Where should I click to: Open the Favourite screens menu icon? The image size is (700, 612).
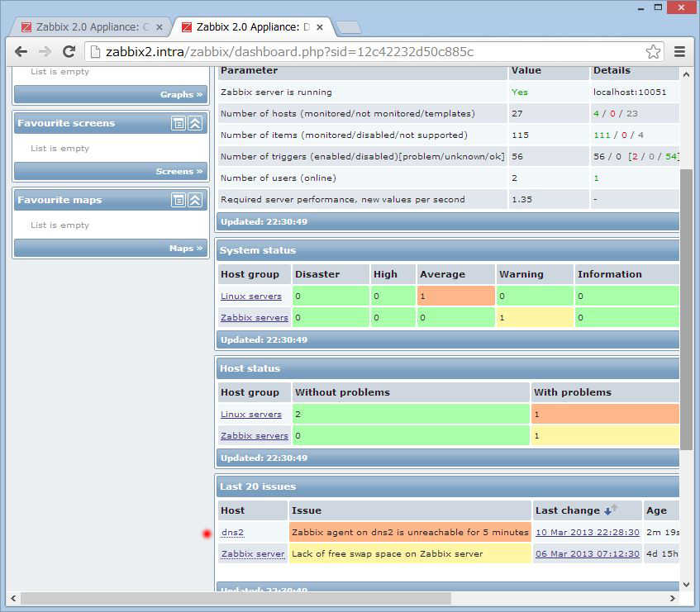click(179, 123)
